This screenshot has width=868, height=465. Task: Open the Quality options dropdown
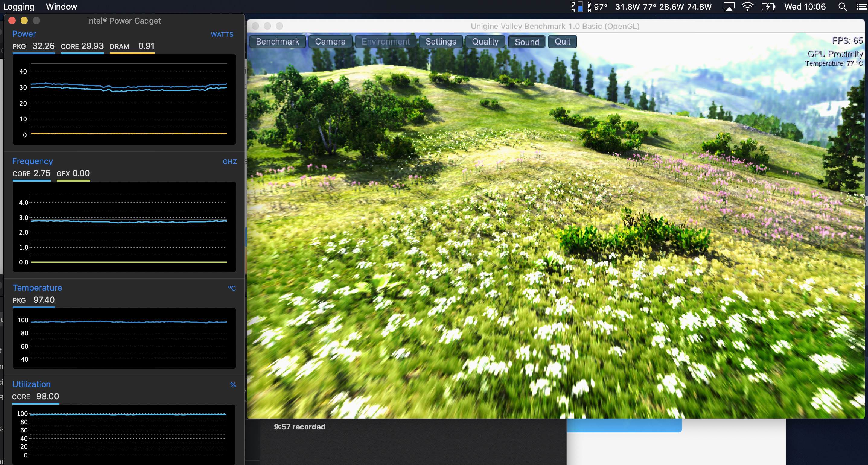coord(485,42)
